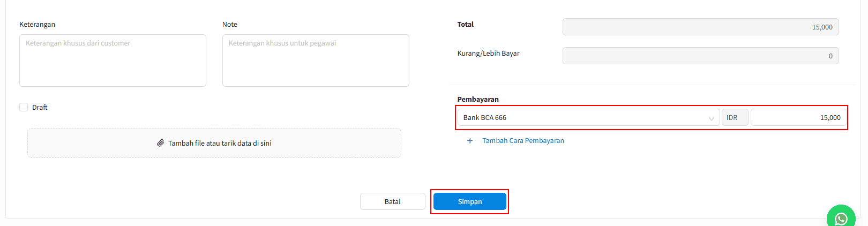Open the Bank BCA 666 payment dropdown

point(584,118)
